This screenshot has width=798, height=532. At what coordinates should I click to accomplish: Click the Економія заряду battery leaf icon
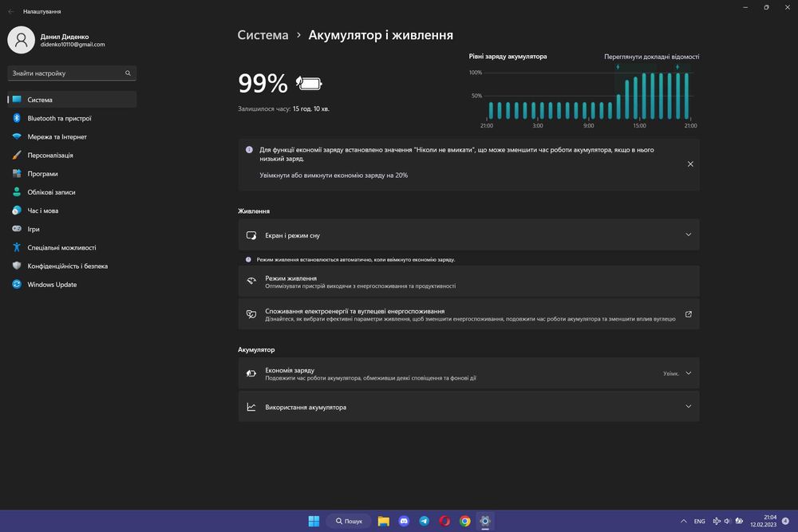251,373
